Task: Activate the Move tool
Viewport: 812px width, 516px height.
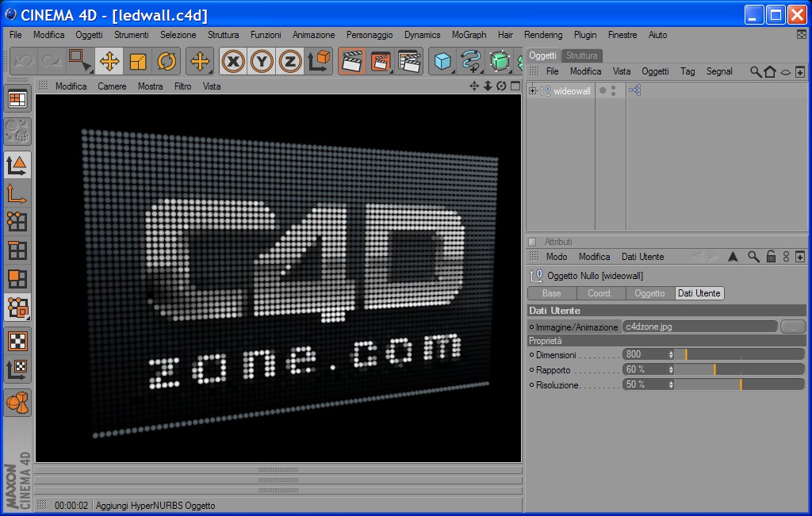Action: 109,62
